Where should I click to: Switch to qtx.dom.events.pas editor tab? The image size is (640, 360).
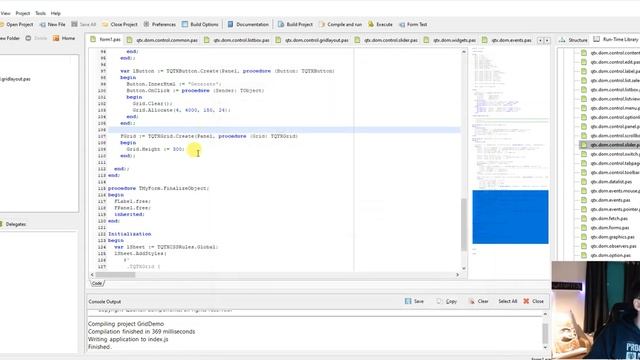(x=507, y=40)
